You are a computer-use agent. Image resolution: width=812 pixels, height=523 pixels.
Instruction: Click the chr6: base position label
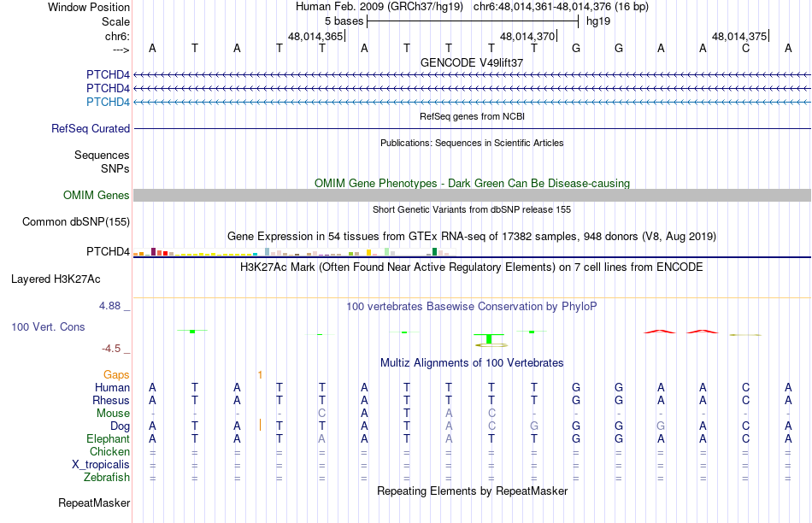(117, 36)
